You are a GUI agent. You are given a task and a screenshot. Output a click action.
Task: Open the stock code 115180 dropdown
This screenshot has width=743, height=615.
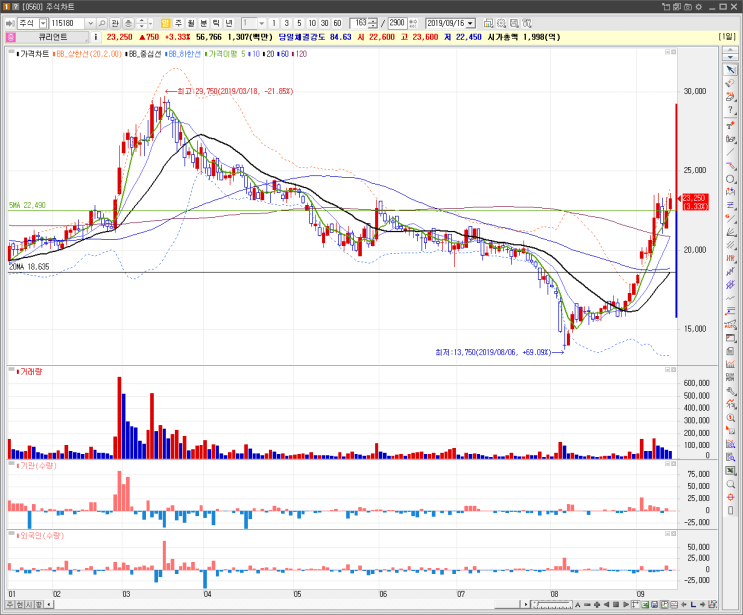[x=90, y=23]
